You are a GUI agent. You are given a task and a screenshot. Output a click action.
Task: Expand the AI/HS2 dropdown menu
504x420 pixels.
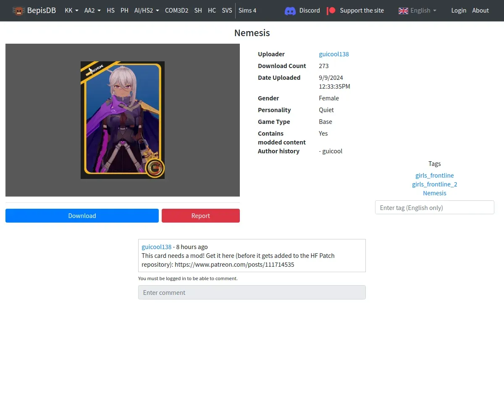point(147,10)
